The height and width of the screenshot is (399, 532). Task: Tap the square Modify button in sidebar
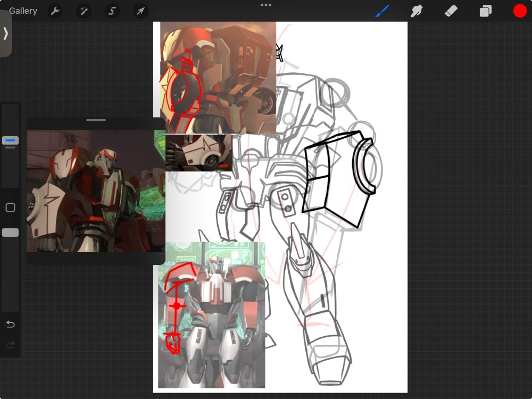point(10,208)
